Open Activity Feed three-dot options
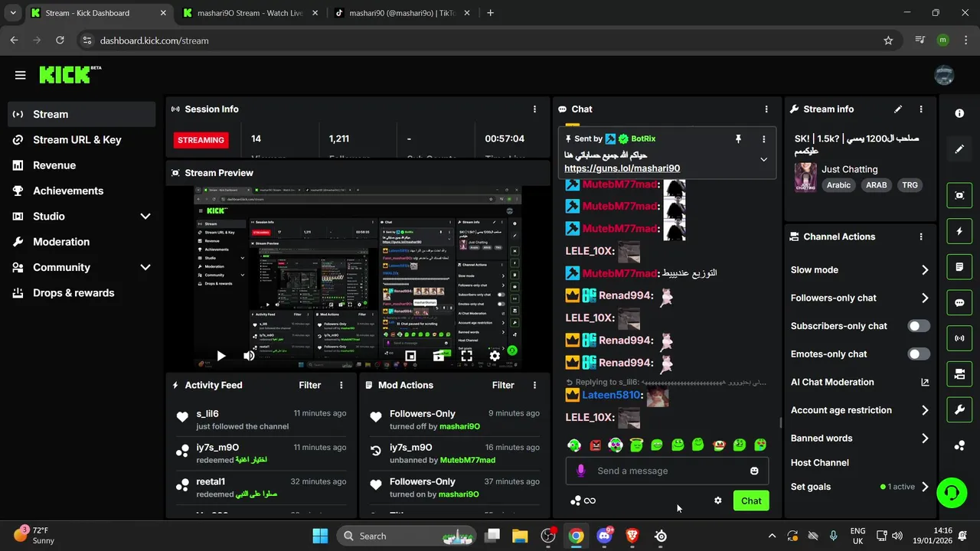This screenshot has width=980, height=551. [341, 386]
